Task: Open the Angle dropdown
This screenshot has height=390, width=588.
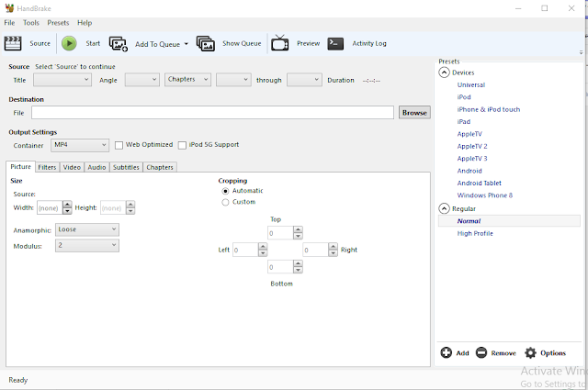Action: pyautogui.click(x=142, y=80)
